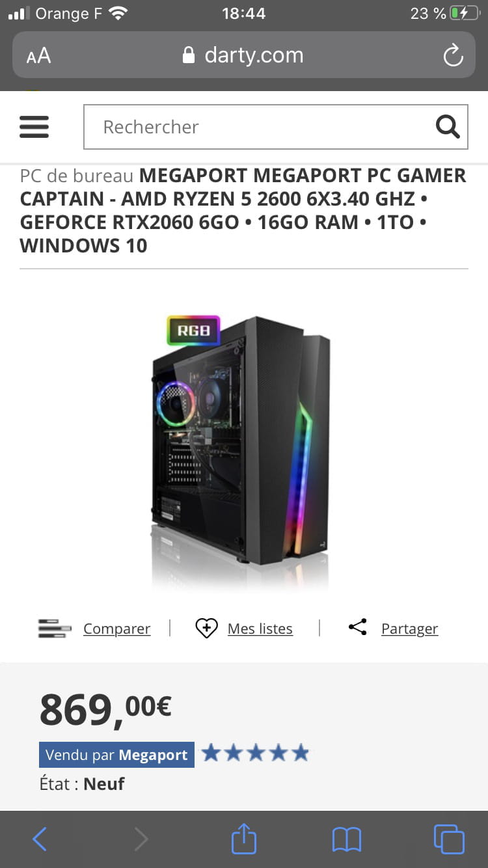Tap the compare bars icon

55,629
